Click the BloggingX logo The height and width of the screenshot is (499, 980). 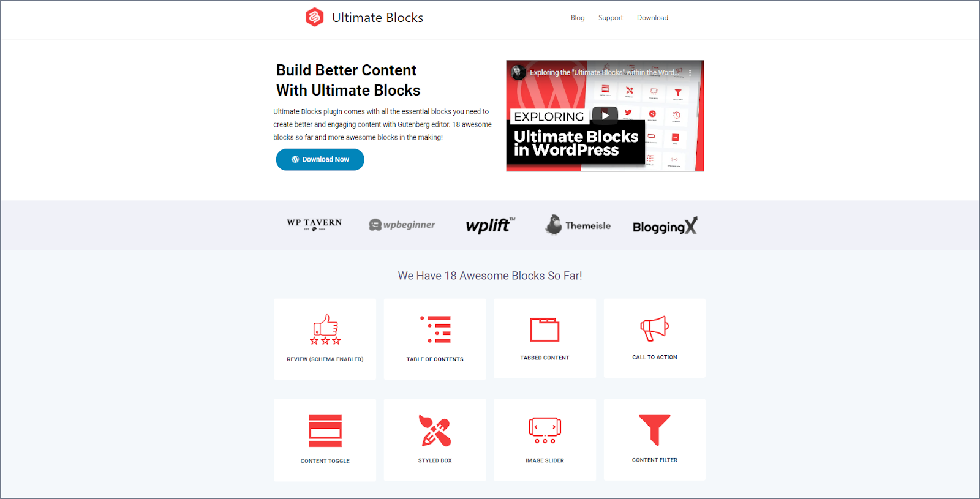665,225
